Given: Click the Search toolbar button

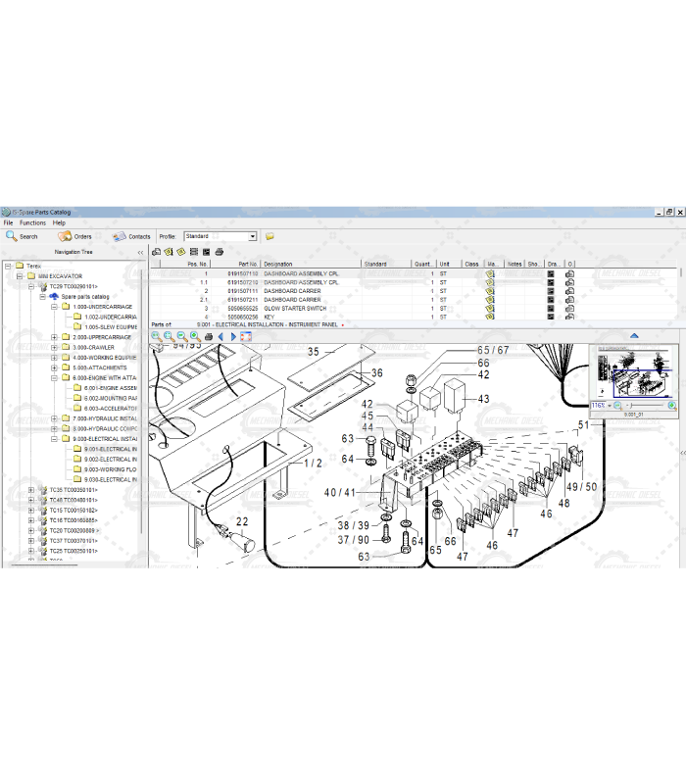Looking at the screenshot, I should (x=22, y=236).
